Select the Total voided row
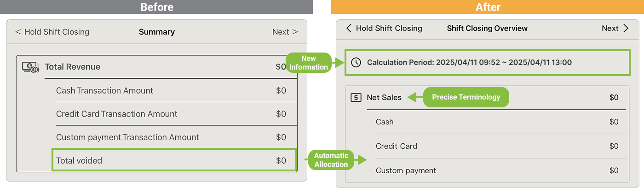 174,160
